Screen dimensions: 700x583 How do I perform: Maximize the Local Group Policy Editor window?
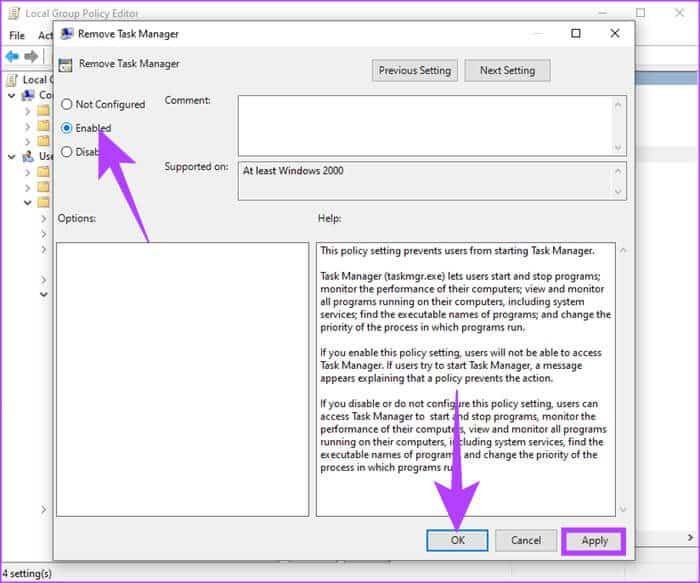(641, 13)
